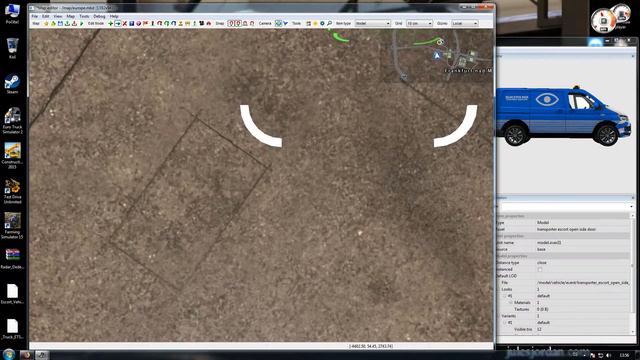
Task: Click the black figure edit tool
Action: 201,24
